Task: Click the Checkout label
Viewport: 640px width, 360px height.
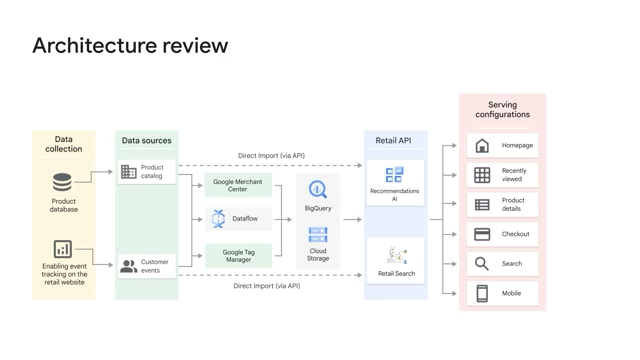Action: (516, 234)
